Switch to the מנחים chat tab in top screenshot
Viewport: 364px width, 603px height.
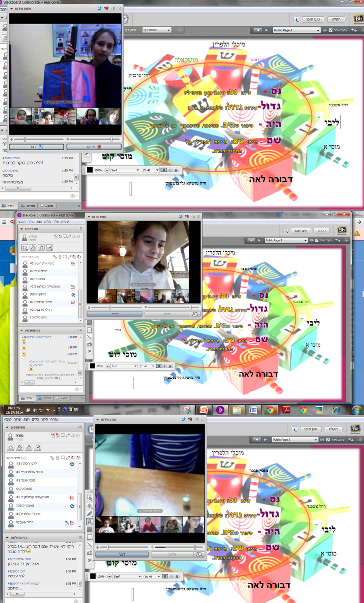click(x=28, y=206)
